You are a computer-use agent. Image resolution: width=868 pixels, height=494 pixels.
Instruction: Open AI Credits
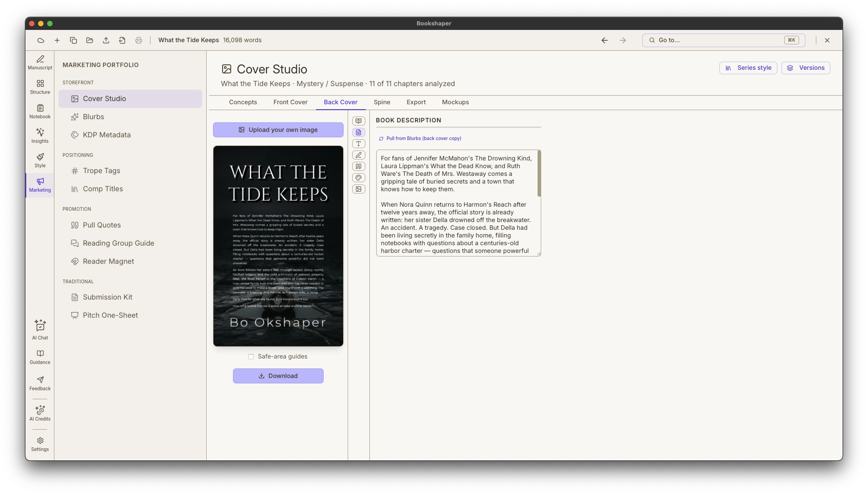pyautogui.click(x=40, y=413)
